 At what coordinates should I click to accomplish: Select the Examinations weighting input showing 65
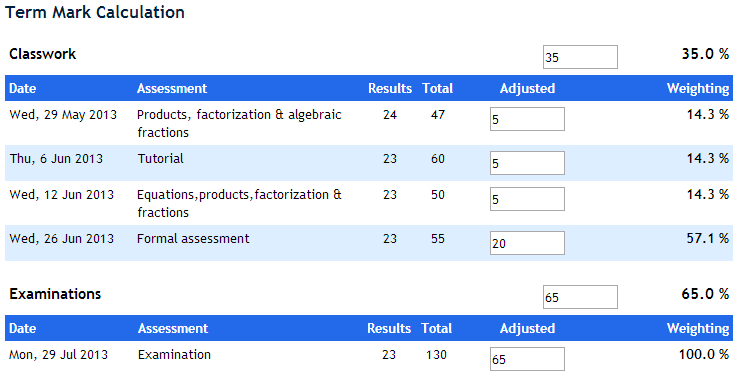[x=580, y=297]
